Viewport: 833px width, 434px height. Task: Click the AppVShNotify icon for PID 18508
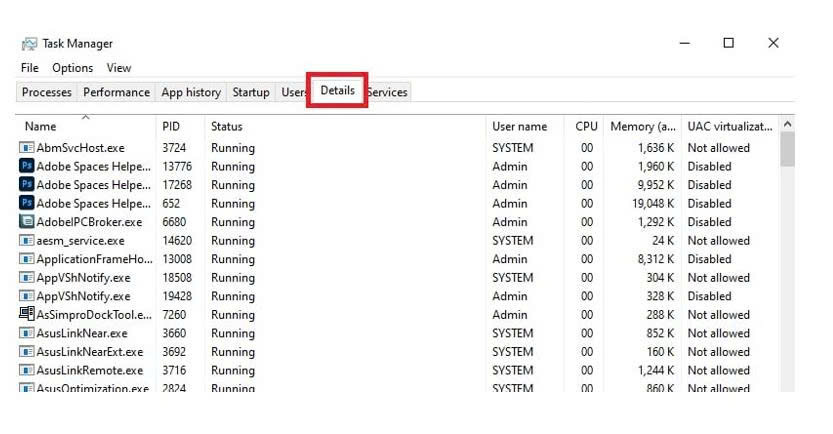[x=27, y=278]
